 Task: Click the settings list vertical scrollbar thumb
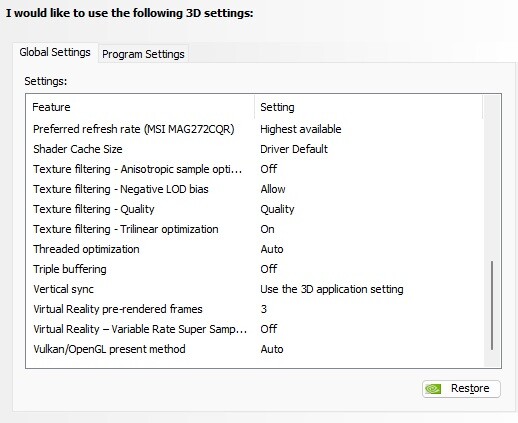tap(492, 305)
